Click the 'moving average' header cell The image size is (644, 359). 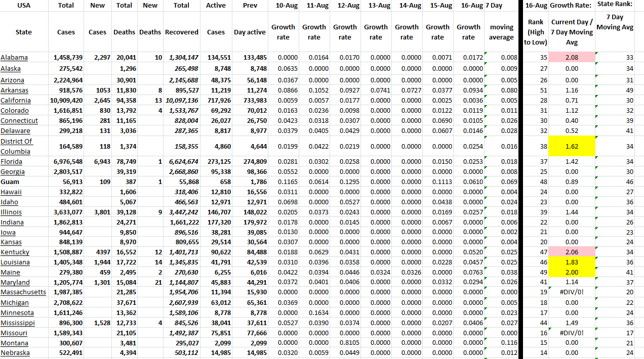click(x=501, y=32)
